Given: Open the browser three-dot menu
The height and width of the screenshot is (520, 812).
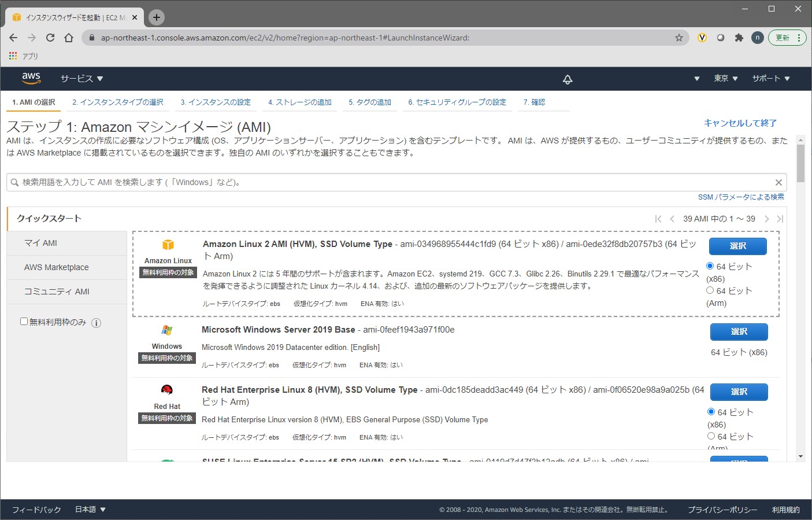Looking at the screenshot, I should coord(799,38).
